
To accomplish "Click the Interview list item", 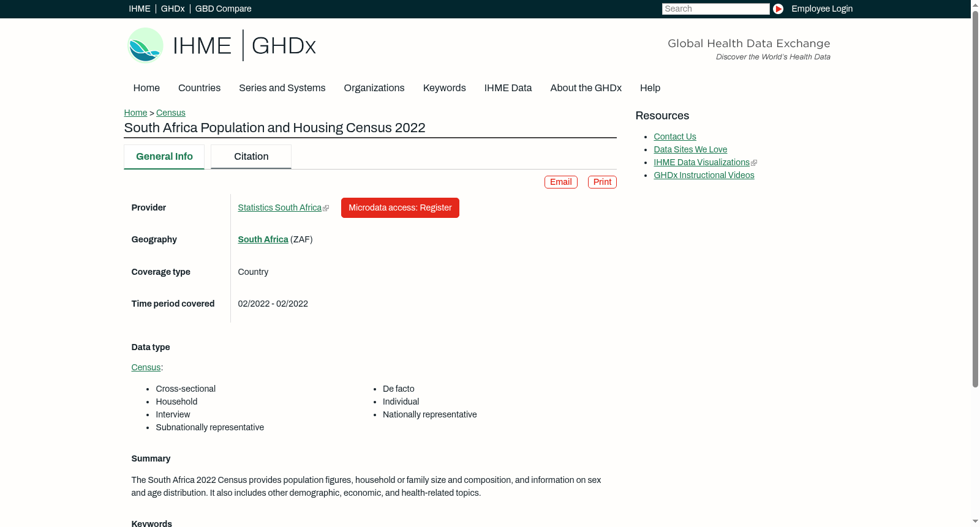I will 173,414.
